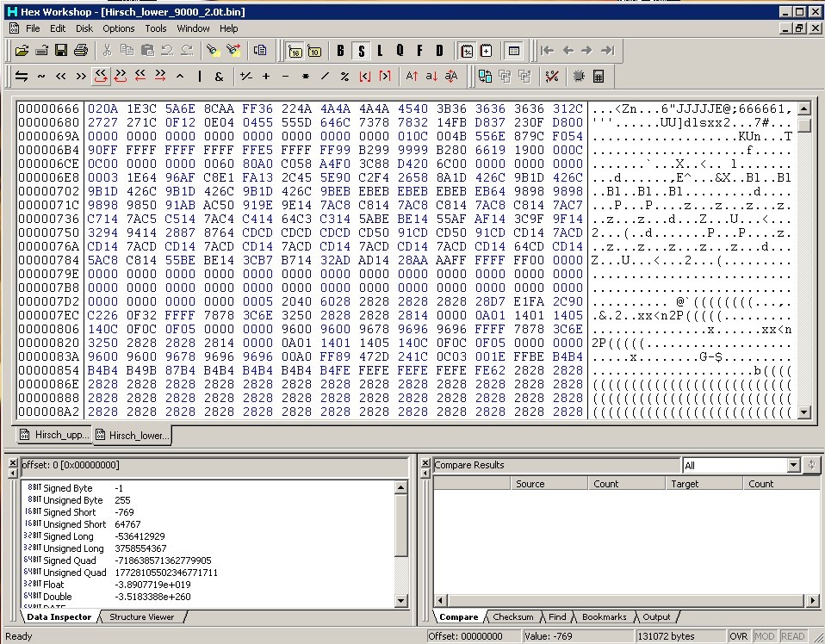Click the byte flip swap-arrows icon
The height and width of the screenshot is (644, 825).
22,77
